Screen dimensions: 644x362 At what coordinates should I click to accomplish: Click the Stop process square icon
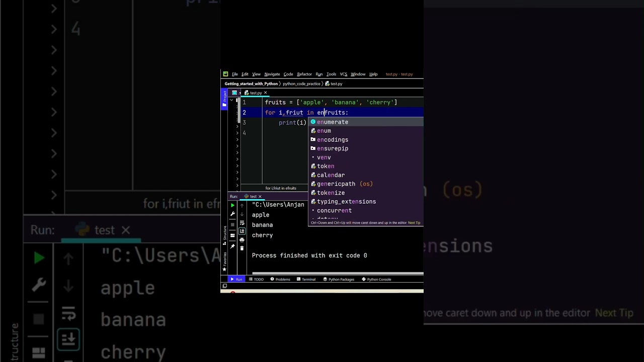click(232, 224)
